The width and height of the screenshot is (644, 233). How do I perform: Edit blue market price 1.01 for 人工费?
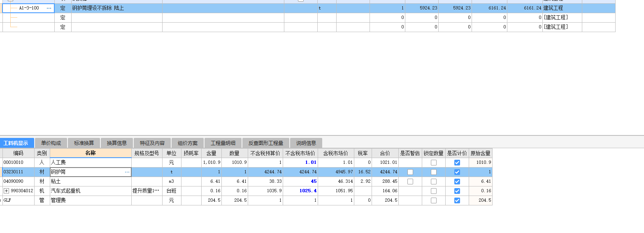coord(300,163)
